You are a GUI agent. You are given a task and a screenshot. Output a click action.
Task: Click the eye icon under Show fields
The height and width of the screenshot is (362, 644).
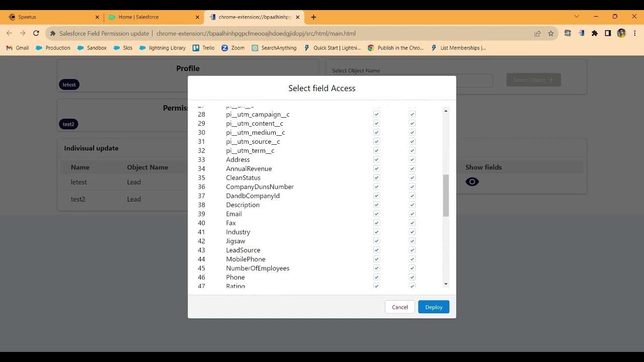pos(472,182)
